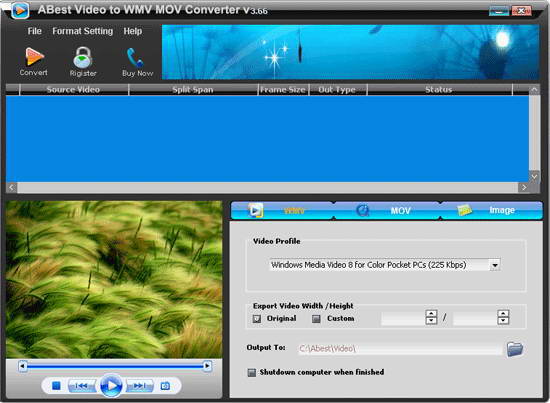550x403 pixels.
Task: Click the horizontal scroll-right arrow
Action: pyautogui.click(x=524, y=188)
